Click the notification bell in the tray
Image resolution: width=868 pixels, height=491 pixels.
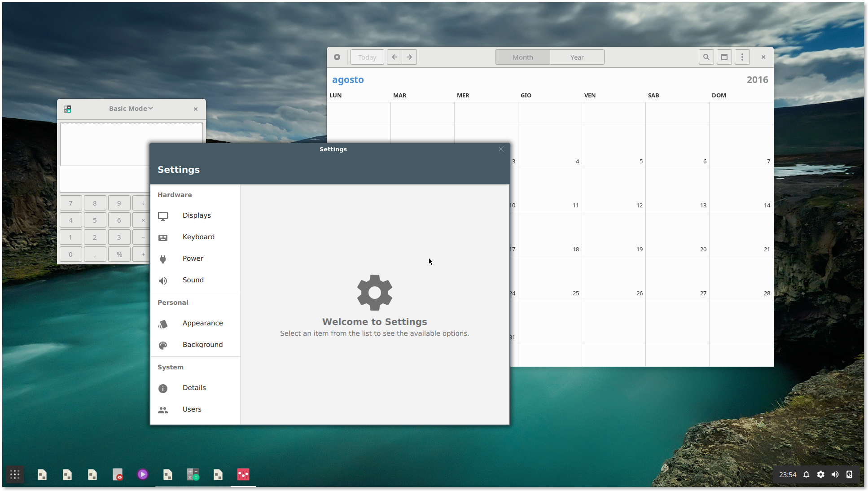click(806, 474)
